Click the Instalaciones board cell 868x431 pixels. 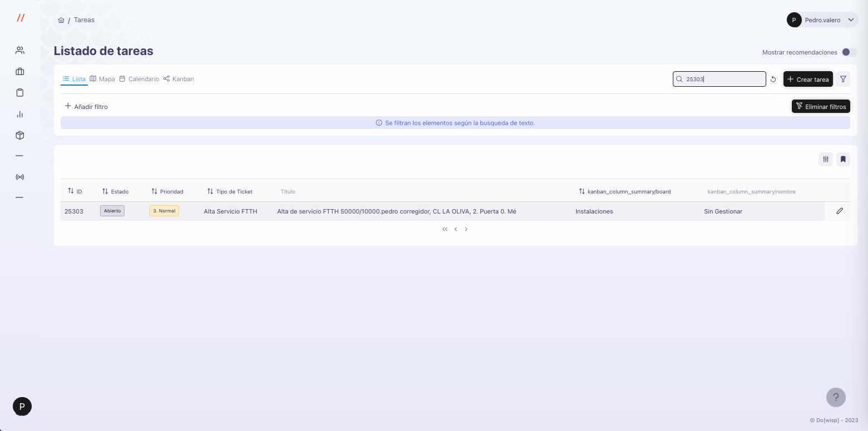(x=594, y=211)
